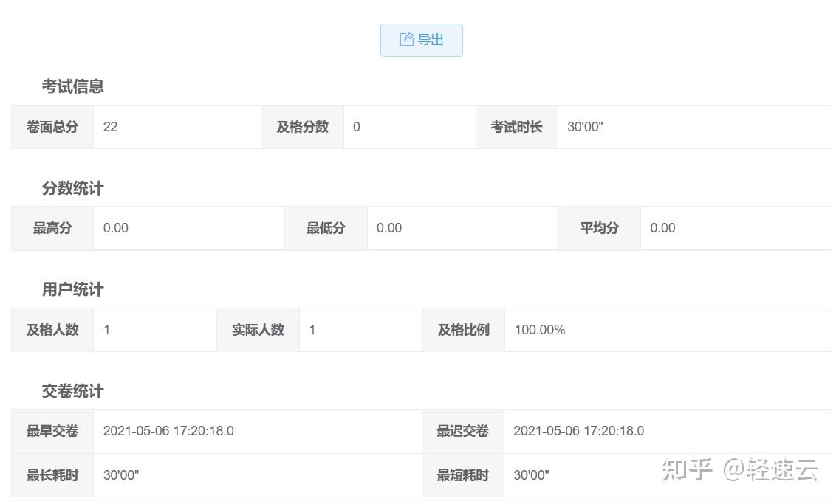
Task: Click the 100.00% pass ratio value
Action: [540, 330]
